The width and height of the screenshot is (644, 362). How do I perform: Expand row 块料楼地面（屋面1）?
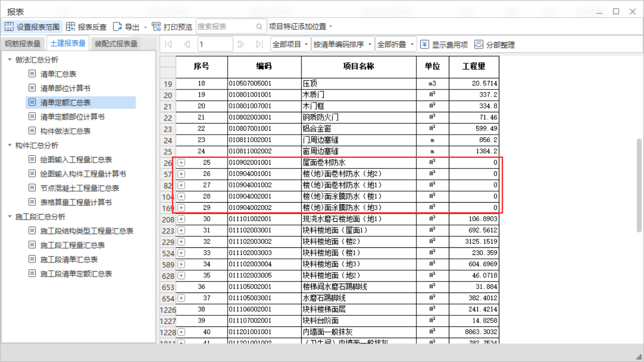[x=181, y=230]
